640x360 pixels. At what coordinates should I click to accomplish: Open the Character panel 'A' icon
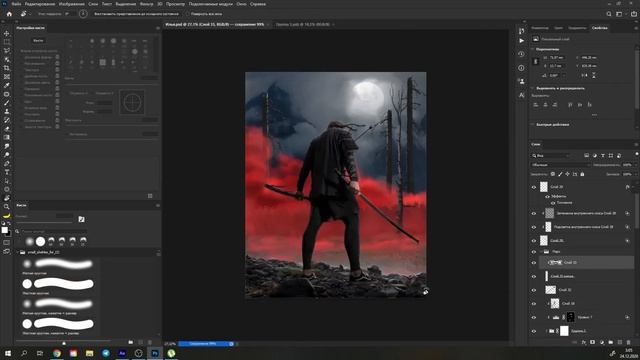521,95
